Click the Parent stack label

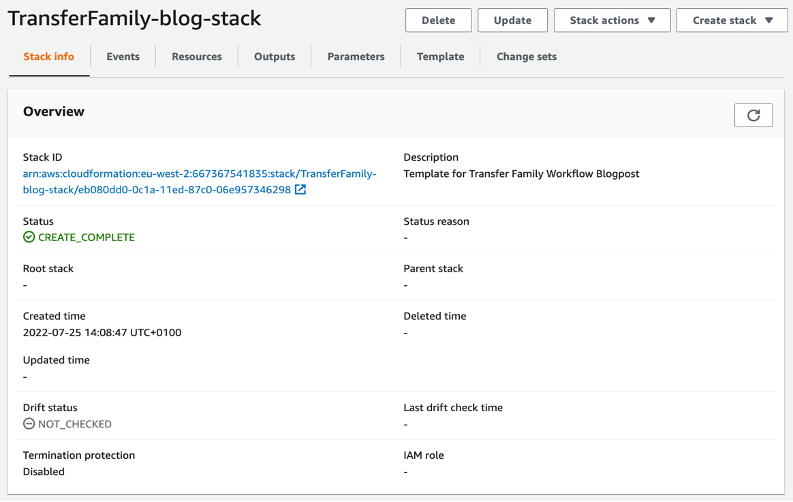click(433, 268)
